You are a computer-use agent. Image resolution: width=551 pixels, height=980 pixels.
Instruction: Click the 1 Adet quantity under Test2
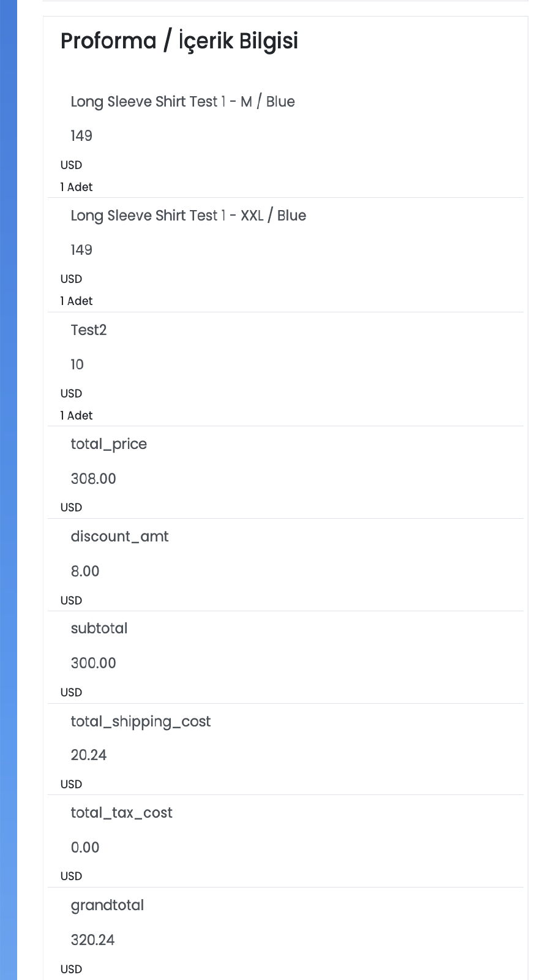[x=77, y=415]
